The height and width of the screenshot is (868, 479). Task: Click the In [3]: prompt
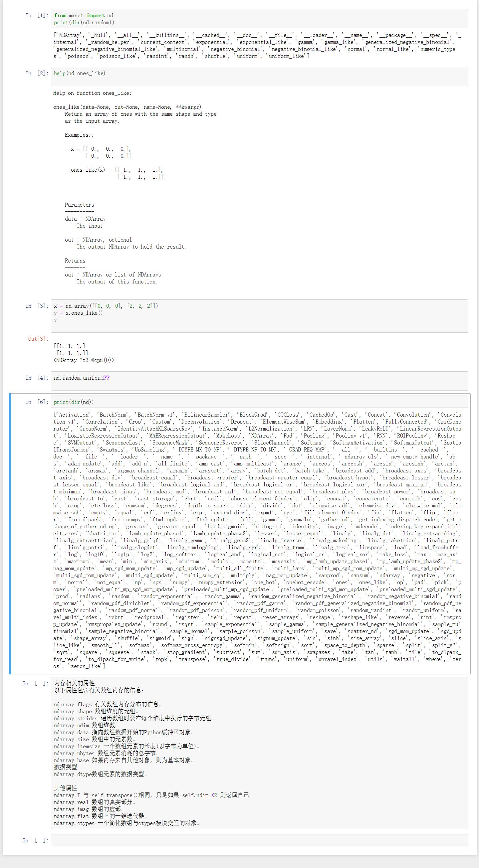(x=37, y=306)
